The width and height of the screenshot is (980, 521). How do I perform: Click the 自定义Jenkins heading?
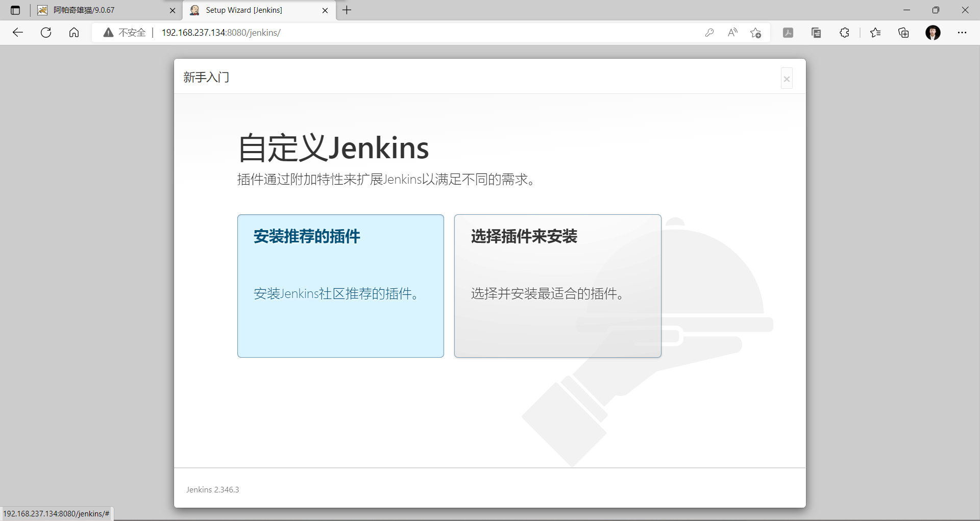[x=333, y=148]
